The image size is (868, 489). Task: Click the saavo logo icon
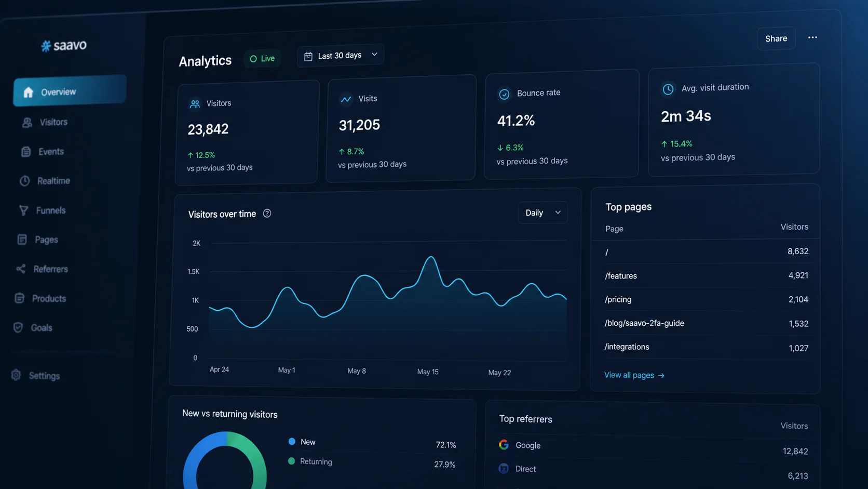click(x=46, y=46)
